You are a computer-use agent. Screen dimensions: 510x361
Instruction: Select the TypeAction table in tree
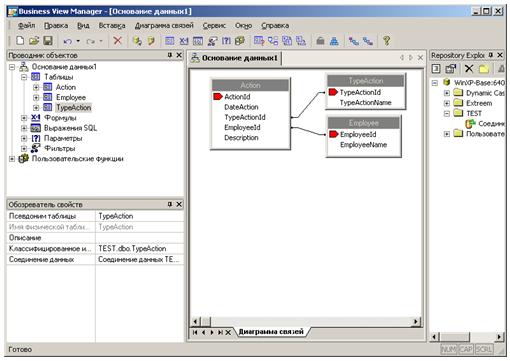[73, 108]
